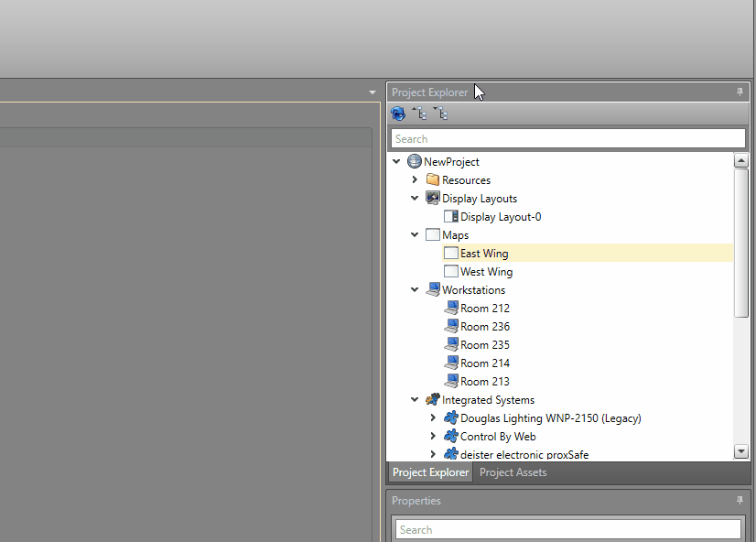Collapse the Display Layouts node
This screenshot has width=756, height=542.
[415, 199]
